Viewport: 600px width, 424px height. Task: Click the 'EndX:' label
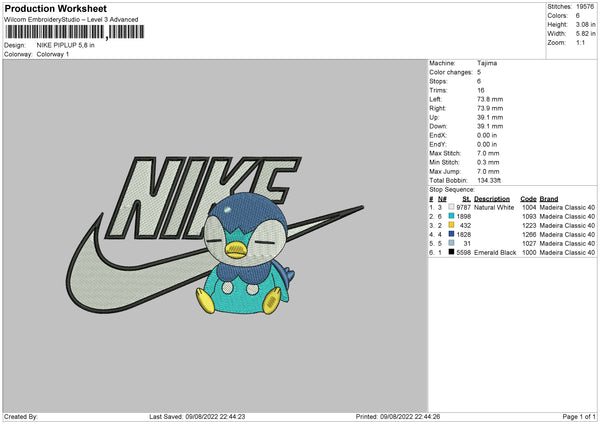[438, 135]
